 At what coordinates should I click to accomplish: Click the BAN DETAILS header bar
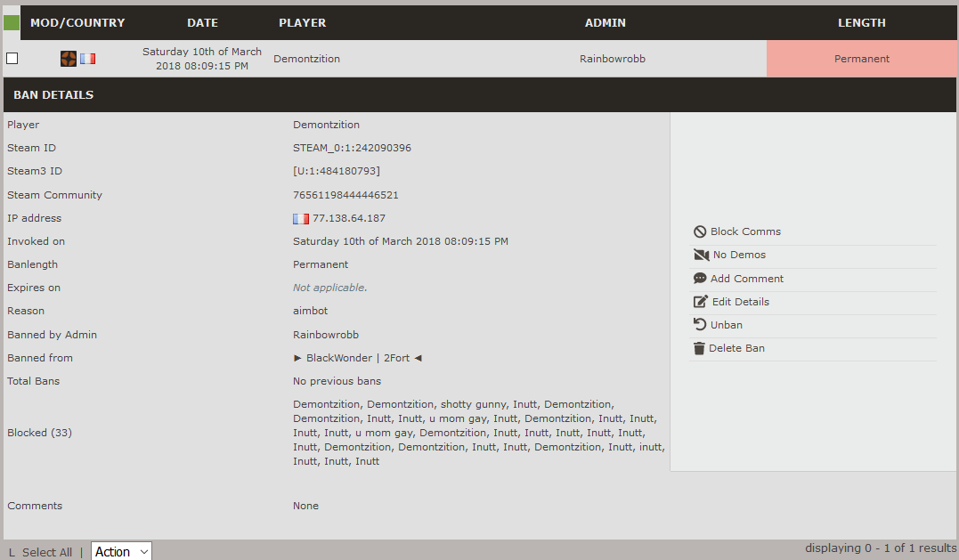(479, 94)
